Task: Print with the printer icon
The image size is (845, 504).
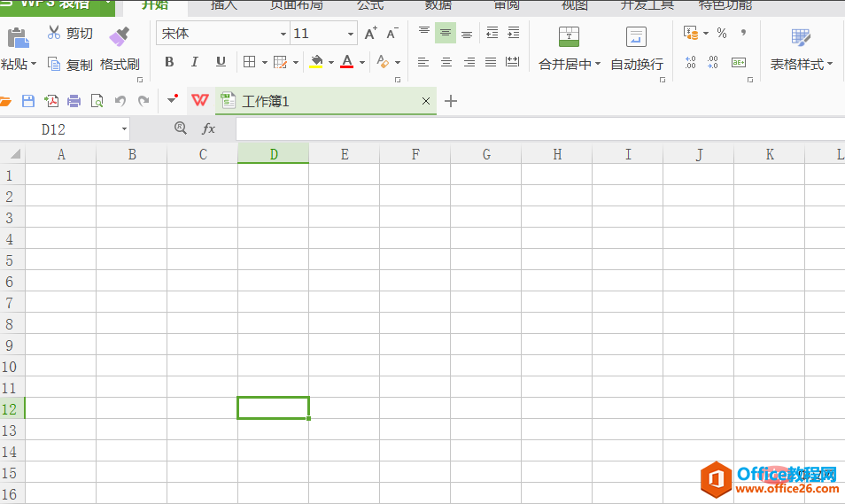Action: [x=74, y=101]
